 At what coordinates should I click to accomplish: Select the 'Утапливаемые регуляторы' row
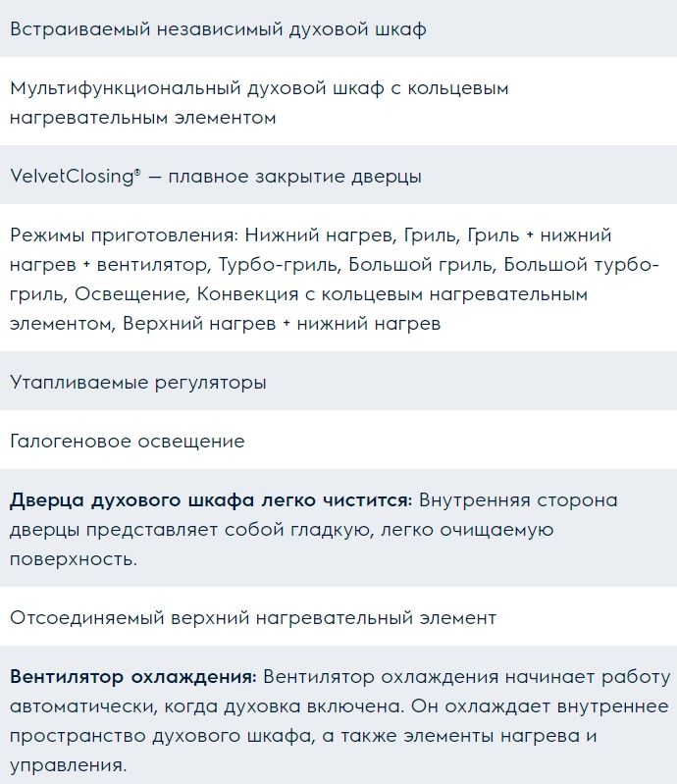[137, 382]
